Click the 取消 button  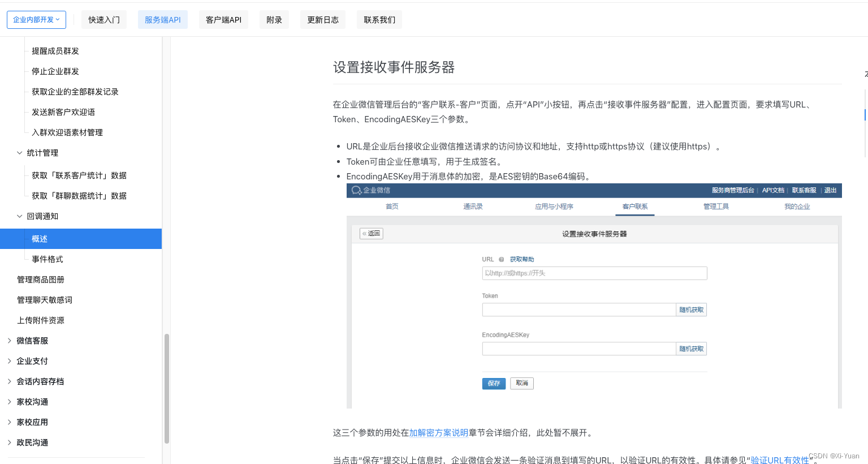click(522, 383)
